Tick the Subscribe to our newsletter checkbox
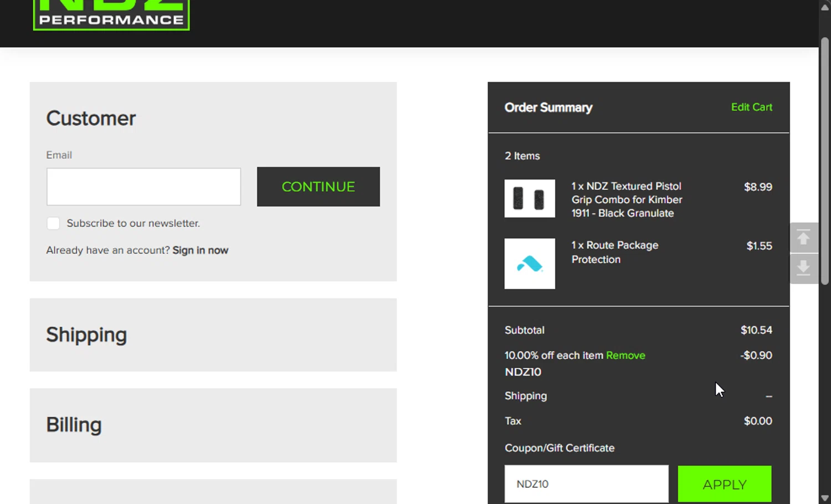This screenshot has width=831, height=504. [53, 223]
